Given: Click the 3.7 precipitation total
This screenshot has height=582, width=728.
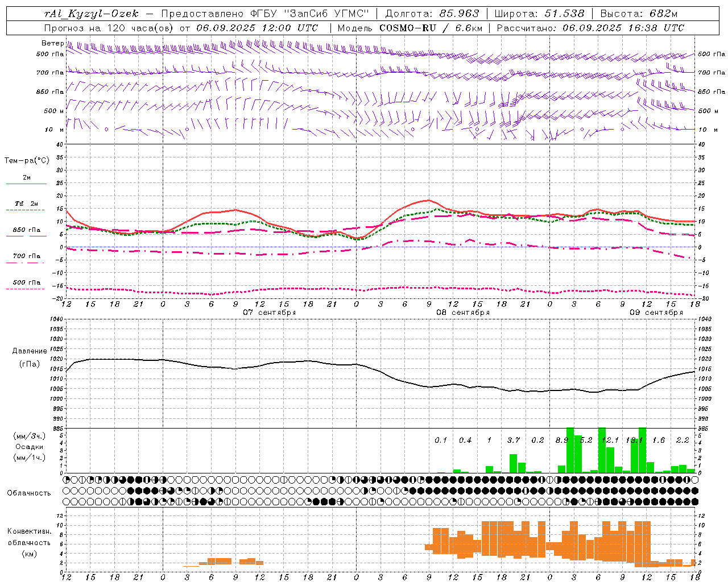Looking at the screenshot, I should (514, 440).
